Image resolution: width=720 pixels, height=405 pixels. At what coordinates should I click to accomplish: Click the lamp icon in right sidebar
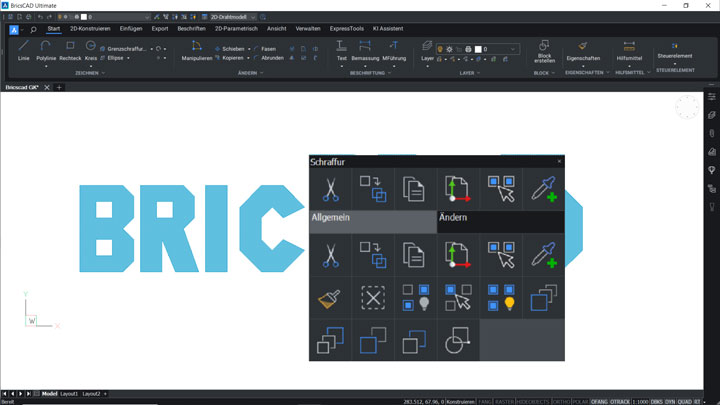(712, 207)
